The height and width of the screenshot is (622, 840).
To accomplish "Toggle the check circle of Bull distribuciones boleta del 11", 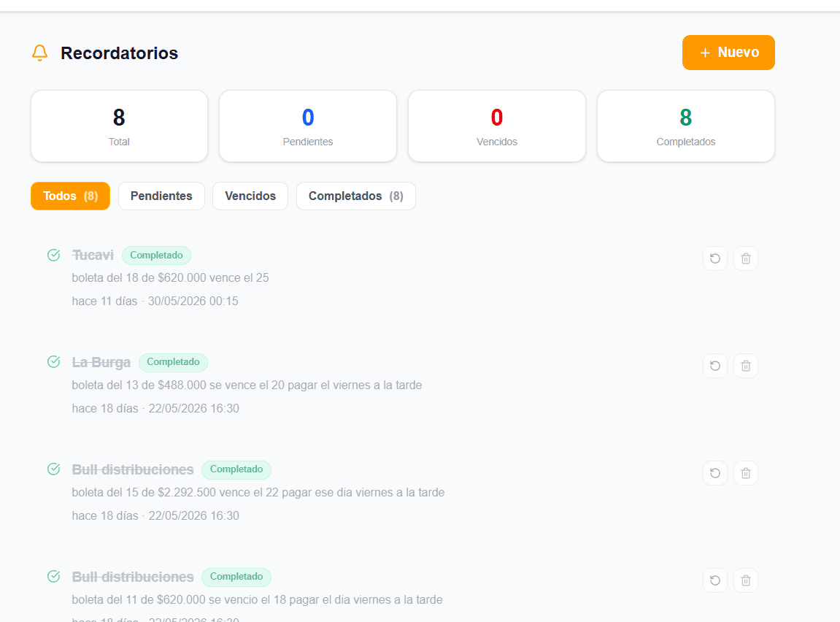I will pos(53,576).
